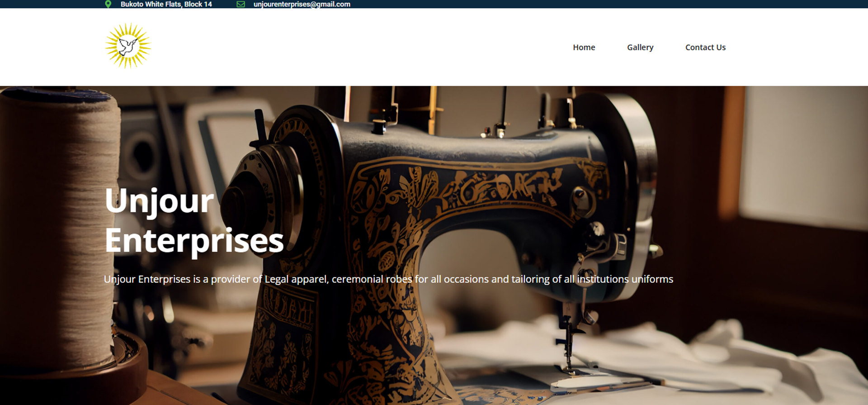Click the empty white header space beside logo
This screenshot has width=868, height=405.
pos(353,47)
